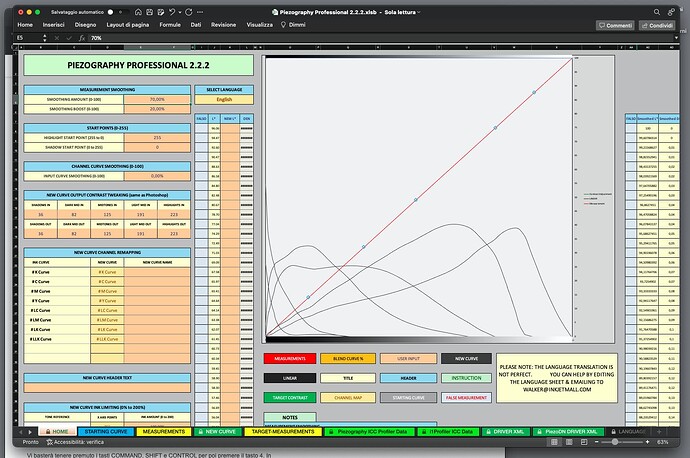Go to next sheet with right arrow

[x=30, y=432]
